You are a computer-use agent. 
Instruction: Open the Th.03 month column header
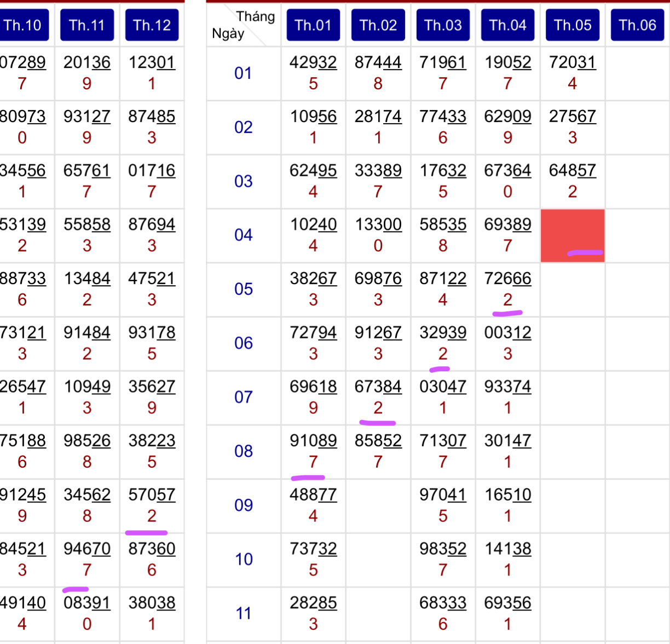443,25
